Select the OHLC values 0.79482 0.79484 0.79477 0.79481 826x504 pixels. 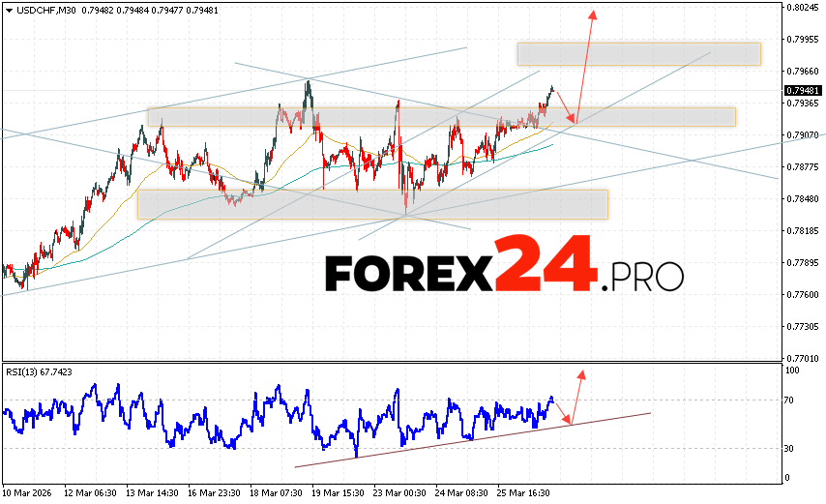coord(150,11)
